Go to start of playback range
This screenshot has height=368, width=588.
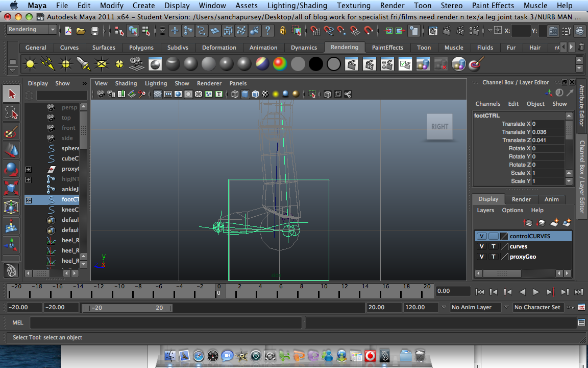point(480,292)
